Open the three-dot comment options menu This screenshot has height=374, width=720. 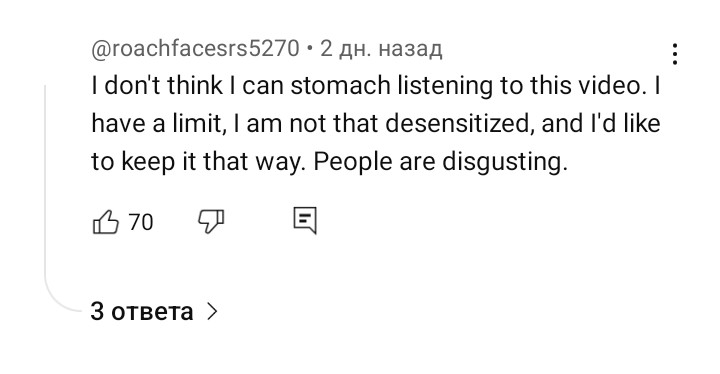(675, 54)
